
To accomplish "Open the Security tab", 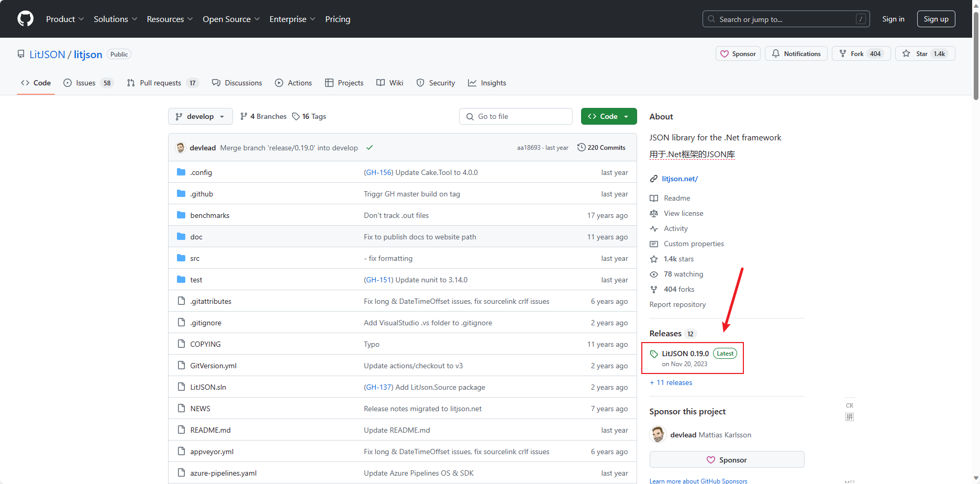I will (x=436, y=83).
